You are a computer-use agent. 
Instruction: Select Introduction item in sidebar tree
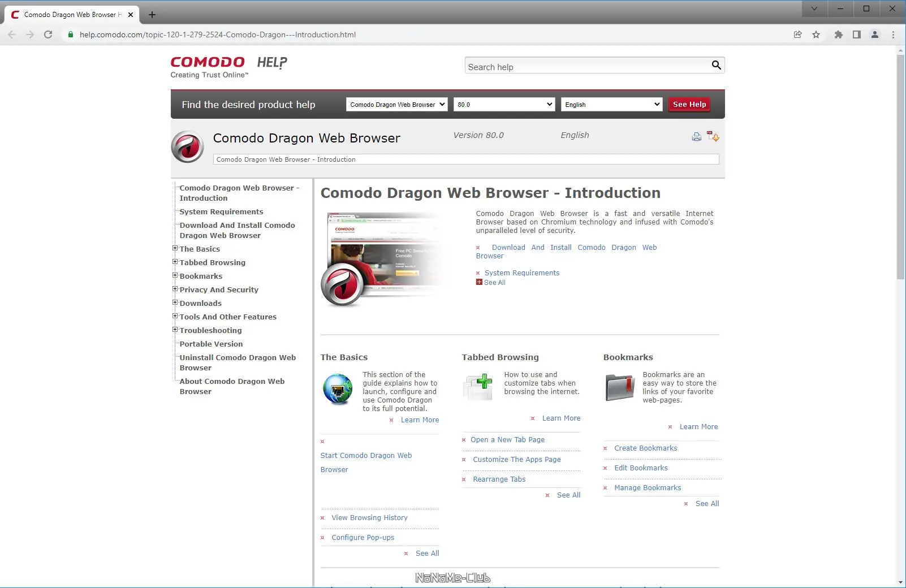point(239,193)
